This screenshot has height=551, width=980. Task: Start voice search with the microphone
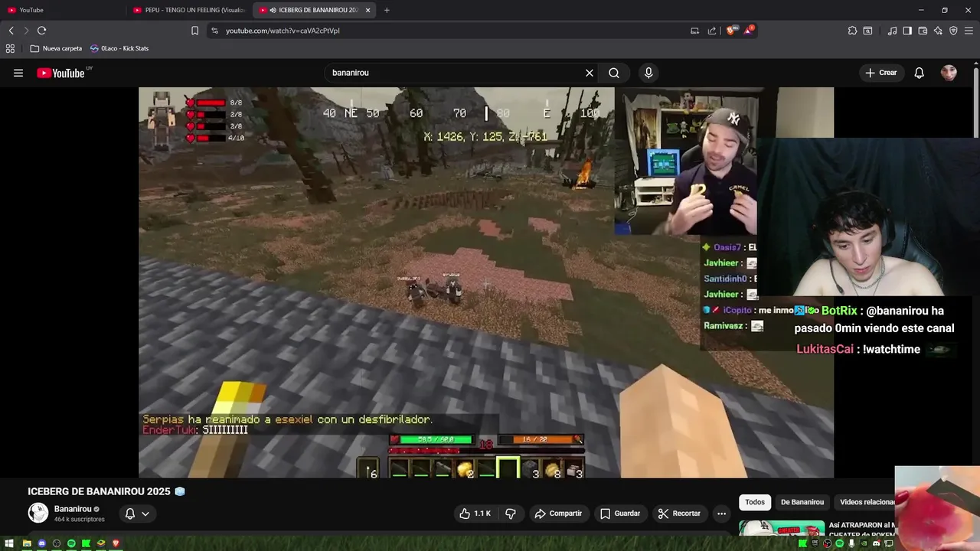point(648,73)
